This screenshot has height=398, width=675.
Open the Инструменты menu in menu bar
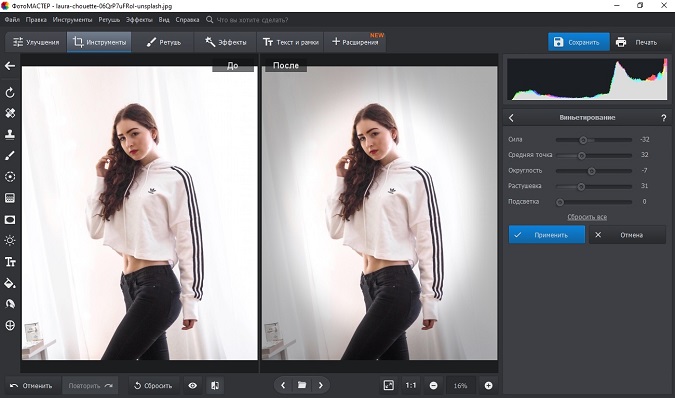[x=72, y=20]
